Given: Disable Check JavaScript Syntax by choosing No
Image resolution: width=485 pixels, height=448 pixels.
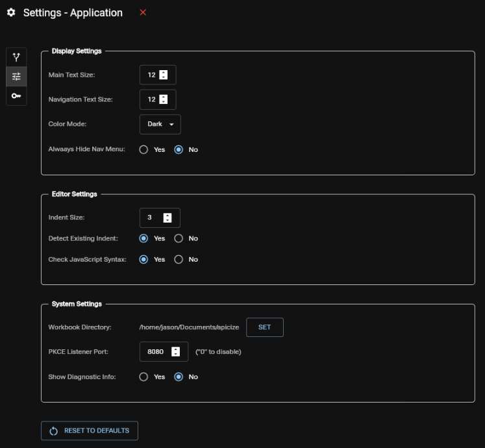Looking at the screenshot, I should click(179, 259).
